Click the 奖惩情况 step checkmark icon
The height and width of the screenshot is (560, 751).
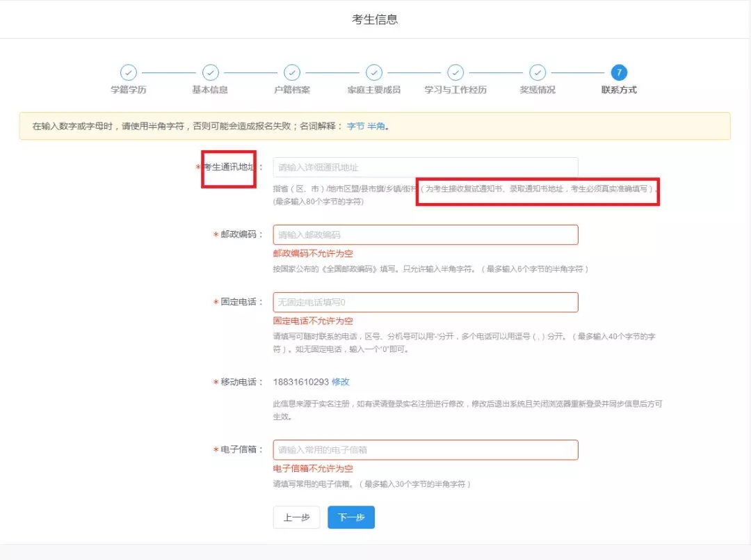click(538, 72)
